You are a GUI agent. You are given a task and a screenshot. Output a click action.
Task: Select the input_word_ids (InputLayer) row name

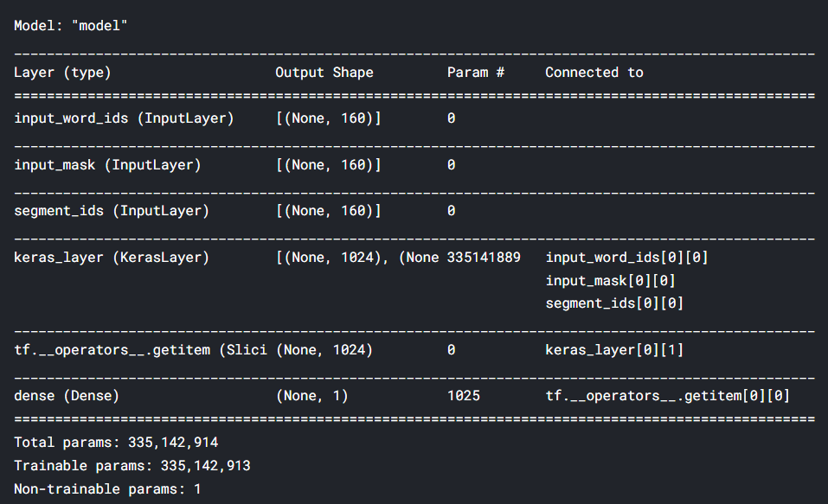124,118
